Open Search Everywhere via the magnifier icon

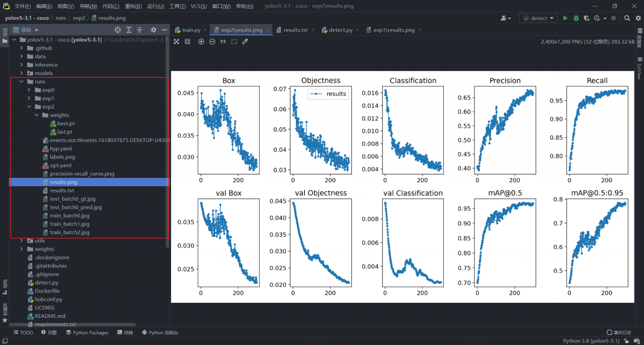[x=627, y=18]
